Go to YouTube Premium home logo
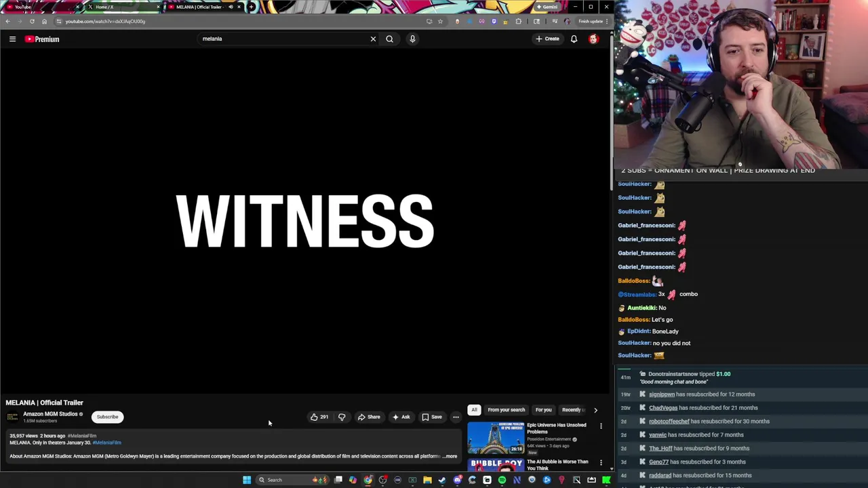The image size is (868, 488). [x=42, y=39]
